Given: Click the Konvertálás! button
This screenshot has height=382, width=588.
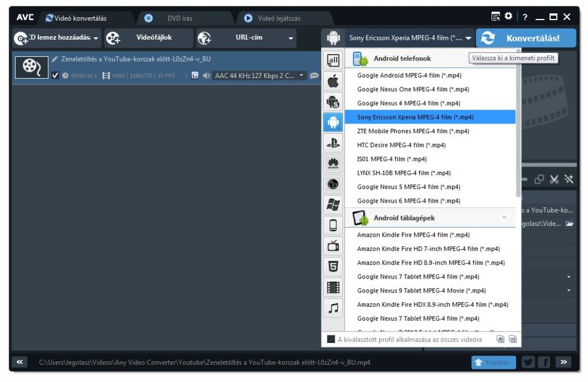Looking at the screenshot, I should [x=526, y=38].
